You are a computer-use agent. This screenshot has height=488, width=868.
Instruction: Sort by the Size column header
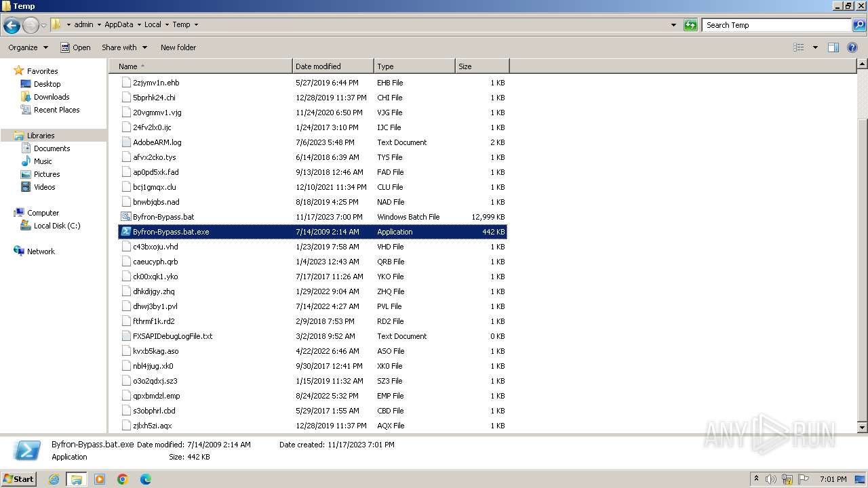[482, 66]
